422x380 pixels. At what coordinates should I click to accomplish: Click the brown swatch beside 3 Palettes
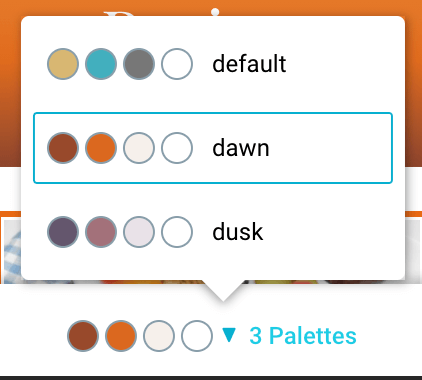(83, 336)
